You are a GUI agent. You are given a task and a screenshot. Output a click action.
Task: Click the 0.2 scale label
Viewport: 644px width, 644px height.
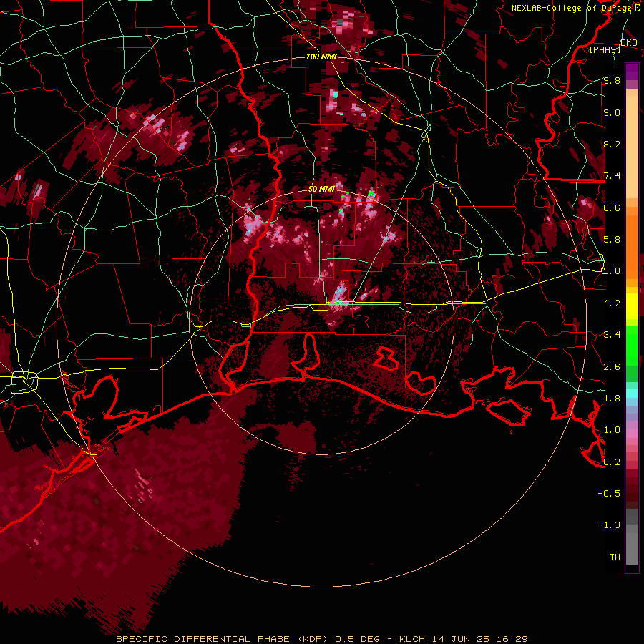tap(612, 462)
